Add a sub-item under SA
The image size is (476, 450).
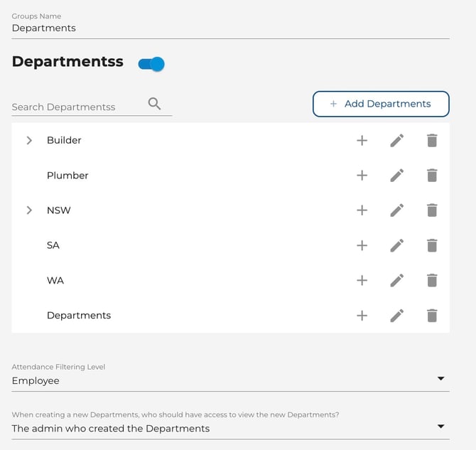tap(362, 245)
